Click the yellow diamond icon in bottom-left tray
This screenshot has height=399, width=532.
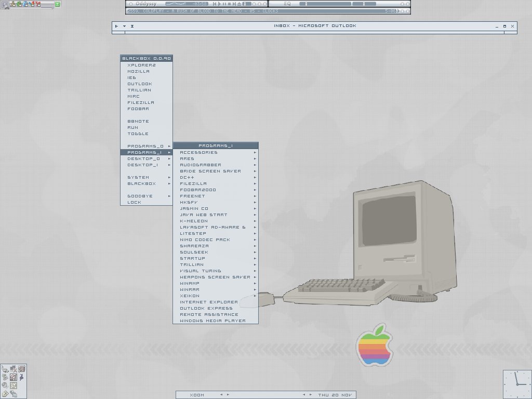tap(5, 394)
